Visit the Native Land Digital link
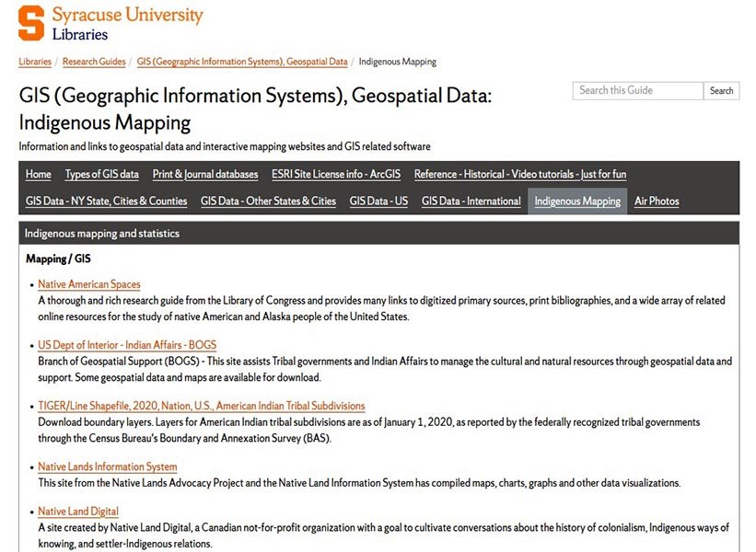The width and height of the screenshot is (756, 552). [x=78, y=512]
